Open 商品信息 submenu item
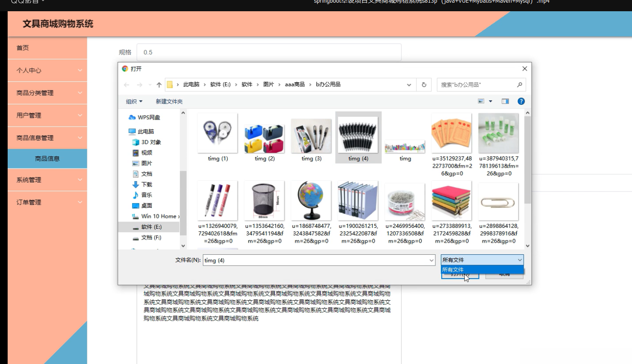The height and width of the screenshot is (364, 632). tap(47, 159)
